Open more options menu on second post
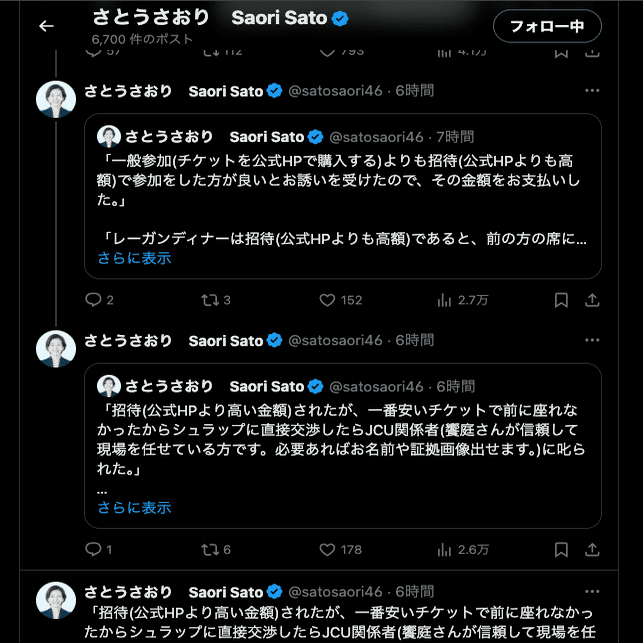Image resolution: width=643 pixels, height=643 pixels. [x=592, y=340]
